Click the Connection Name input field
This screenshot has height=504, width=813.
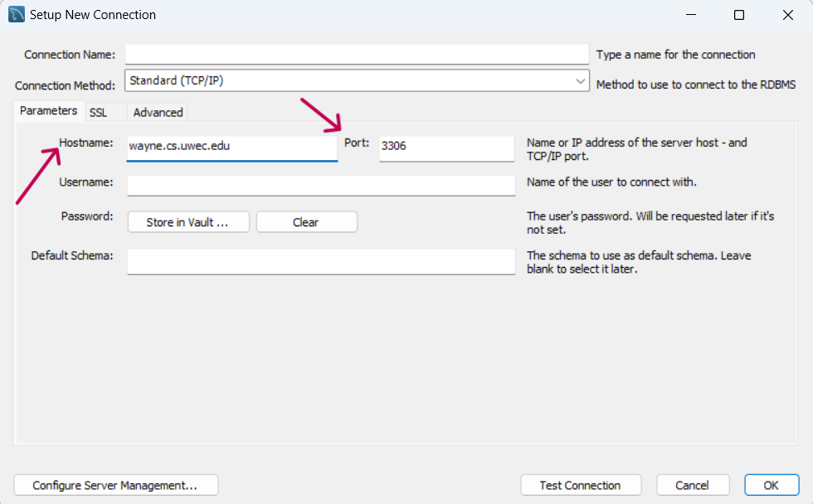pyautogui.click(x=357, y=55)
